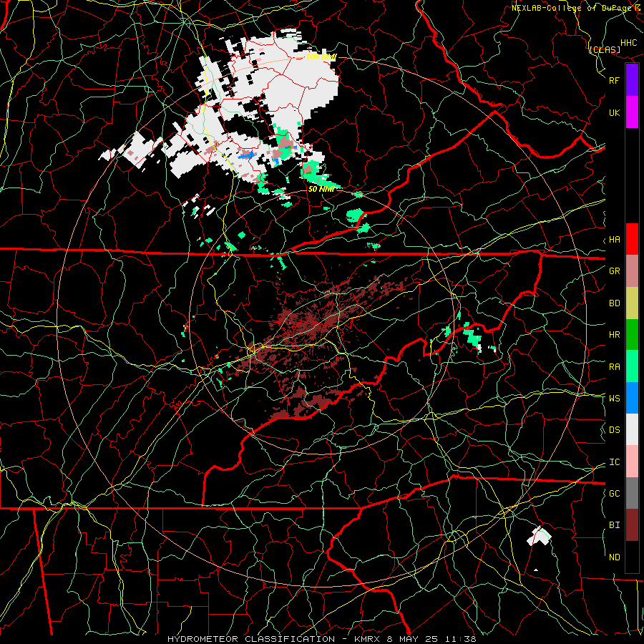Click the UK legend label
644x644 pixels.
(x=615, y=112)
